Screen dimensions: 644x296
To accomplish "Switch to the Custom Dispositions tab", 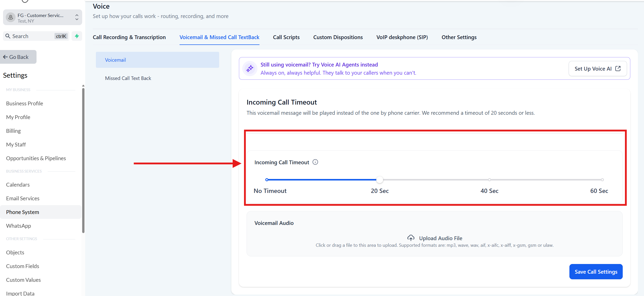I will pos(338,37).
